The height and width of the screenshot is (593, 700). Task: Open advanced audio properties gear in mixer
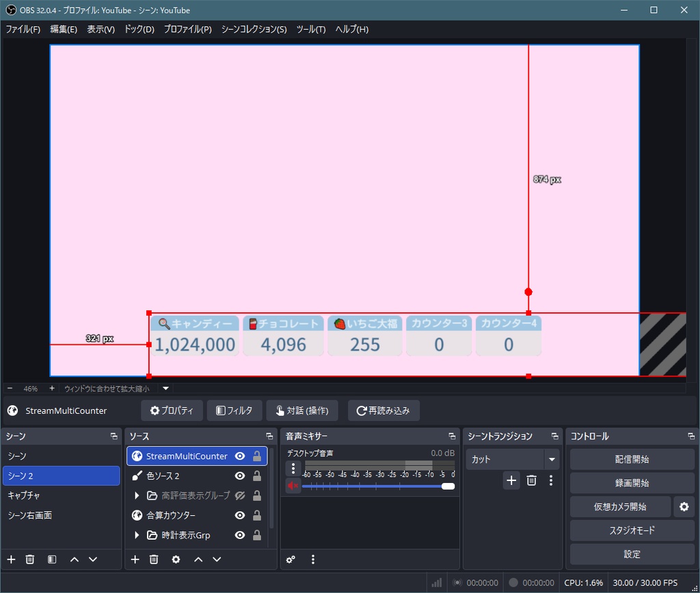(290, 560)
